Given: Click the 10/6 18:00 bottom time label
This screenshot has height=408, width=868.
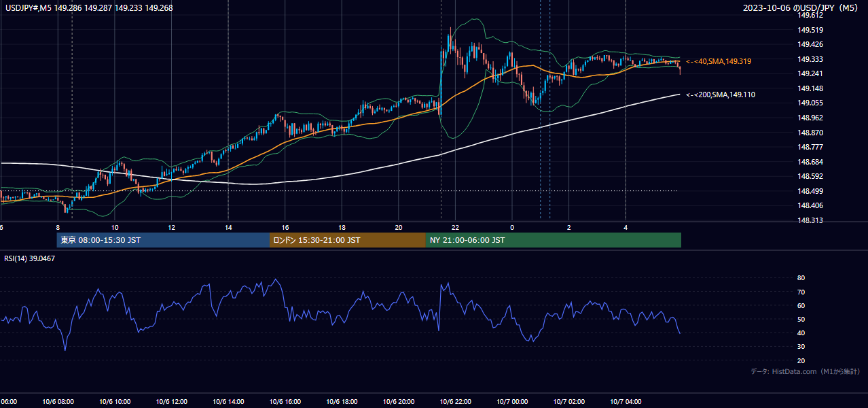Looking at the screenshot, I should 342,402.
